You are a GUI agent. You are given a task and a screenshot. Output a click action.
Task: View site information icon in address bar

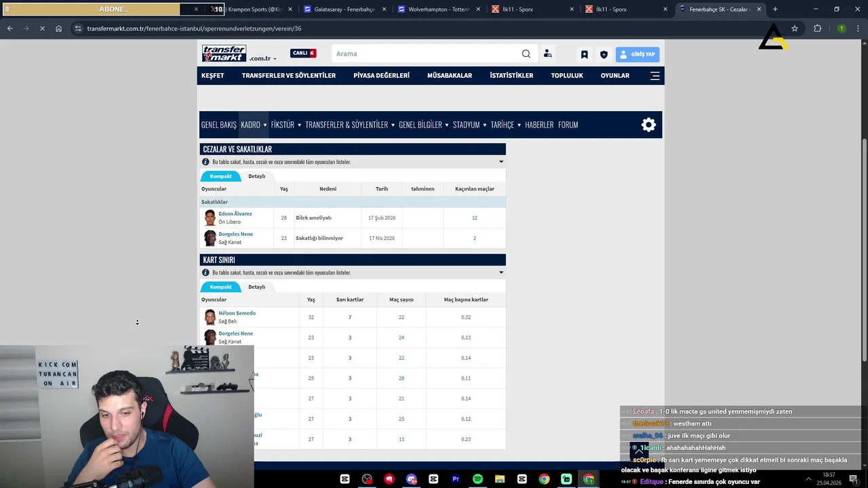click(x=78, y=28)
